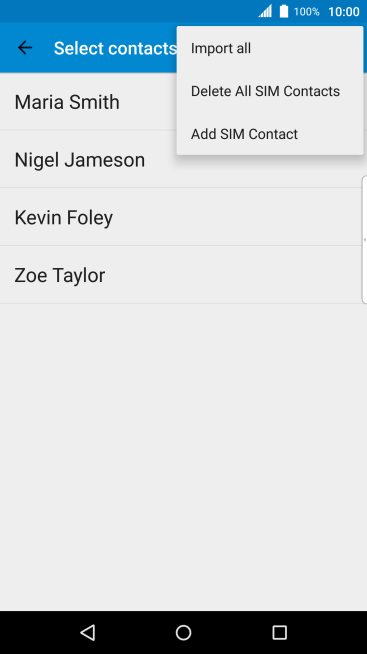Screen dimensions: 367x654
Task: Dismiss the menu by tapping empty list area
Action: [184, 457]
